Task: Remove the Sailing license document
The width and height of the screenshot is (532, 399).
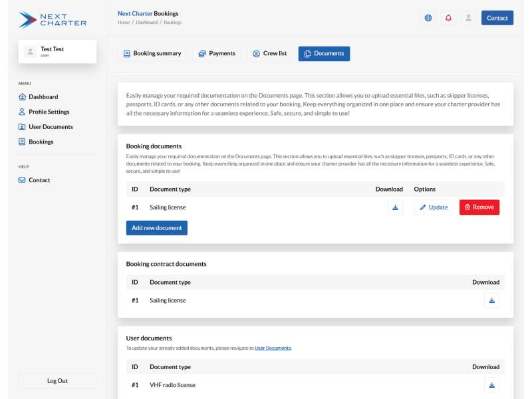Action: tap(479, 207)
